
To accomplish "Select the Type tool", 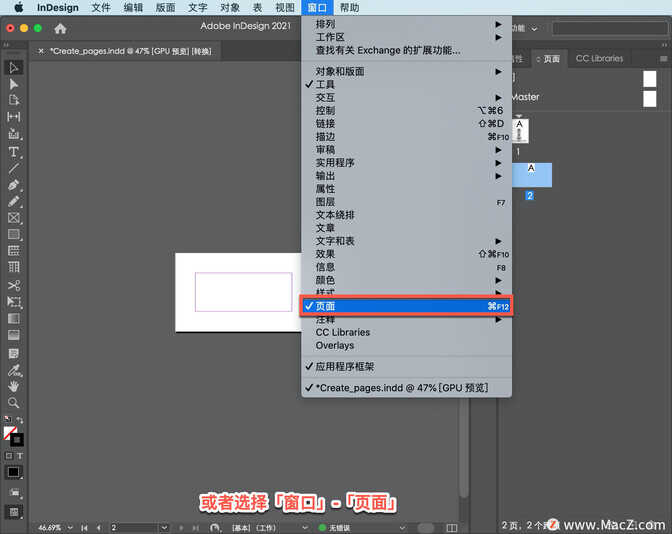I will pyautogui.click(x=14, y=152).
